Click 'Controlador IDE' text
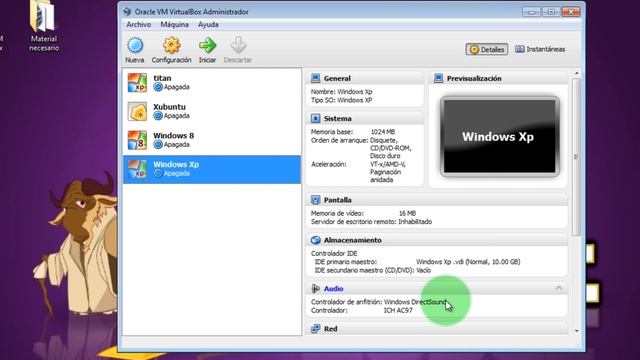The width and height of the screenshot is (640, 360). coord(334,253)
